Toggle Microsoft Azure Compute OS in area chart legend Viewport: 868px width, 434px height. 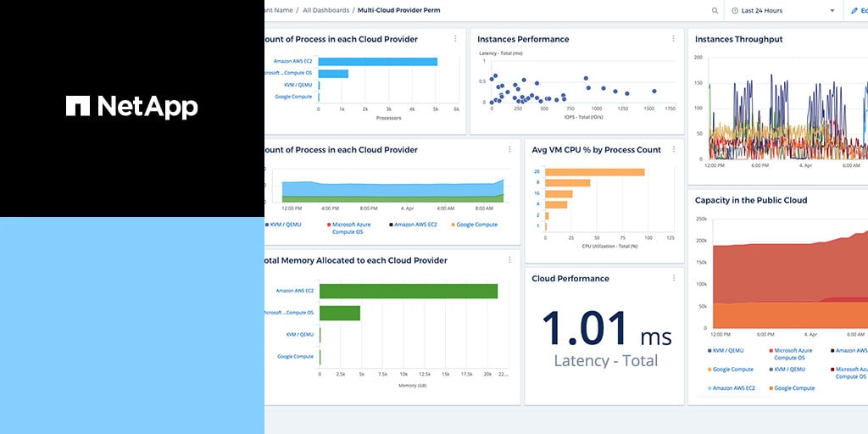[351, 228]
